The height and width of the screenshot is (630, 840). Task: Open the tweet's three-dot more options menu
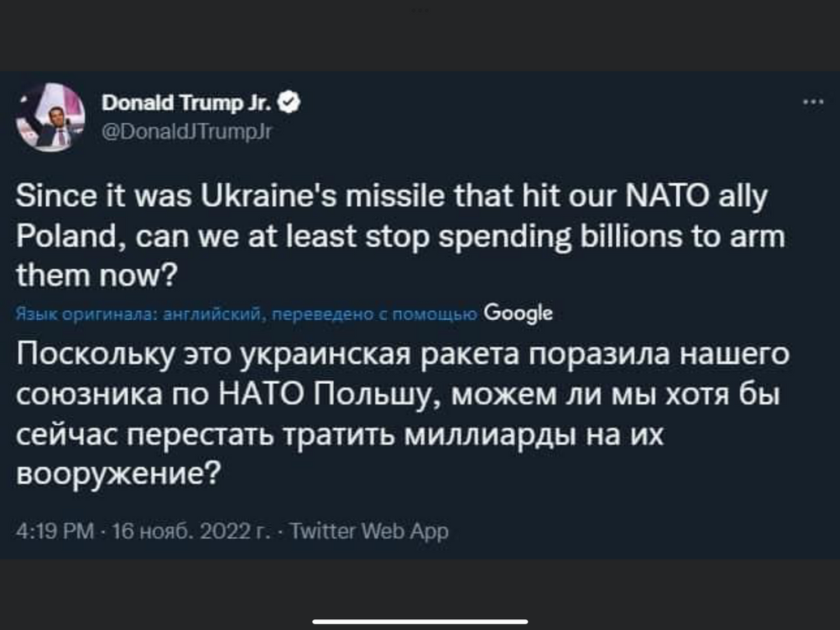pyautogui.click(x=814, y=103)
